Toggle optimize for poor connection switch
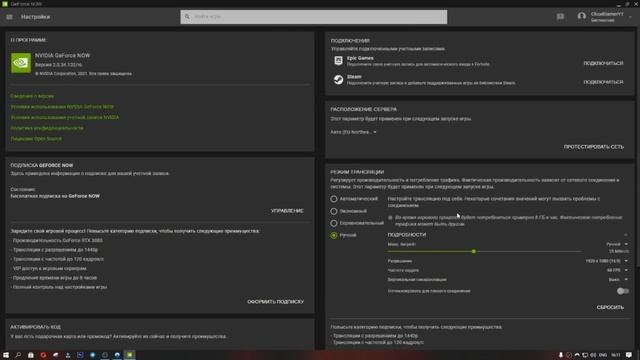640x360 pixels. pos(622,291)
